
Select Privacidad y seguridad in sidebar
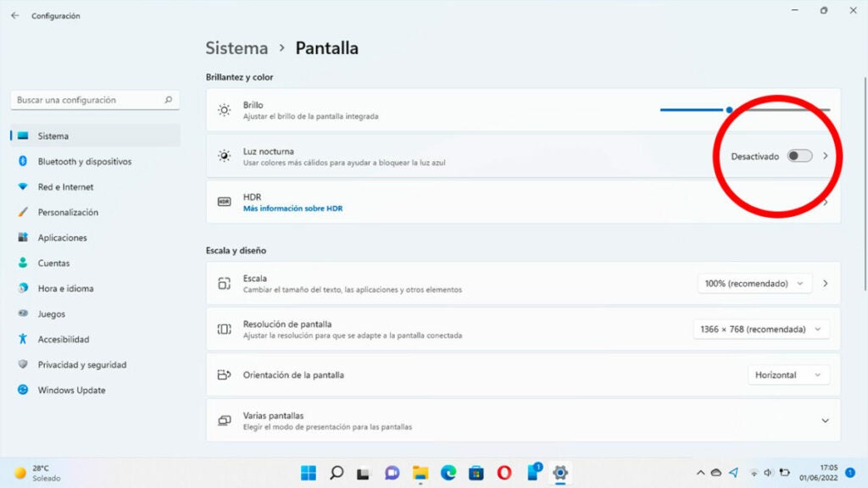click(81, 365)
